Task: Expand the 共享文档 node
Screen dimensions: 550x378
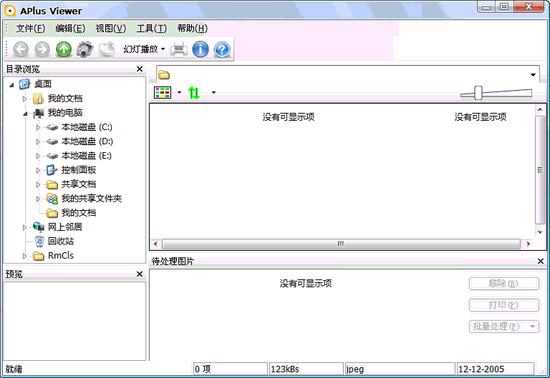Action: 38,184
